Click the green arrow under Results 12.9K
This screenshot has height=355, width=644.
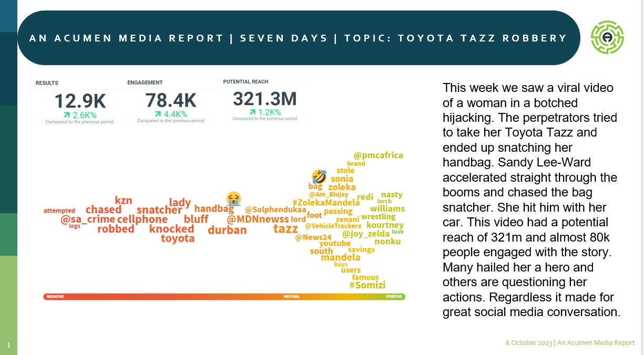pyautogui.click(x=67, y=115)
